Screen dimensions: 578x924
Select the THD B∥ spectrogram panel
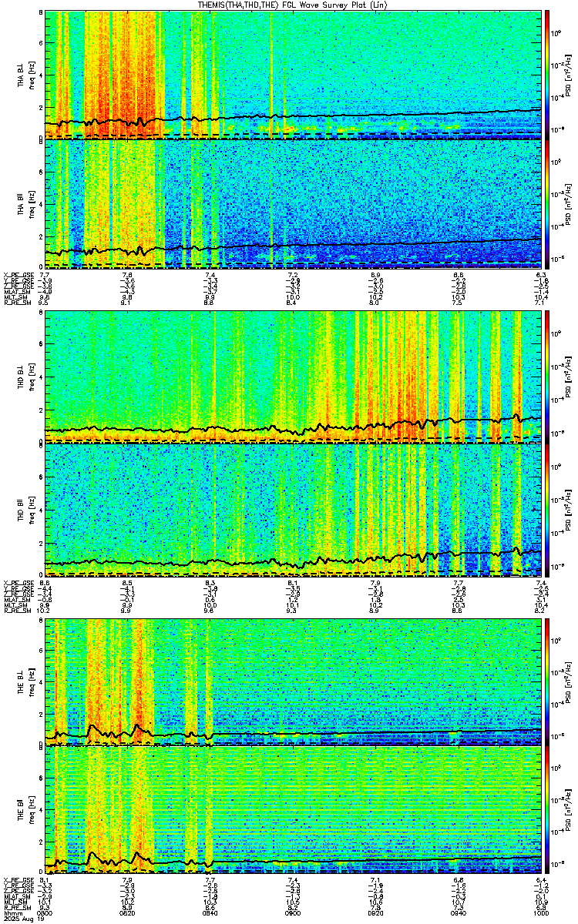click(x=294, y=510)
